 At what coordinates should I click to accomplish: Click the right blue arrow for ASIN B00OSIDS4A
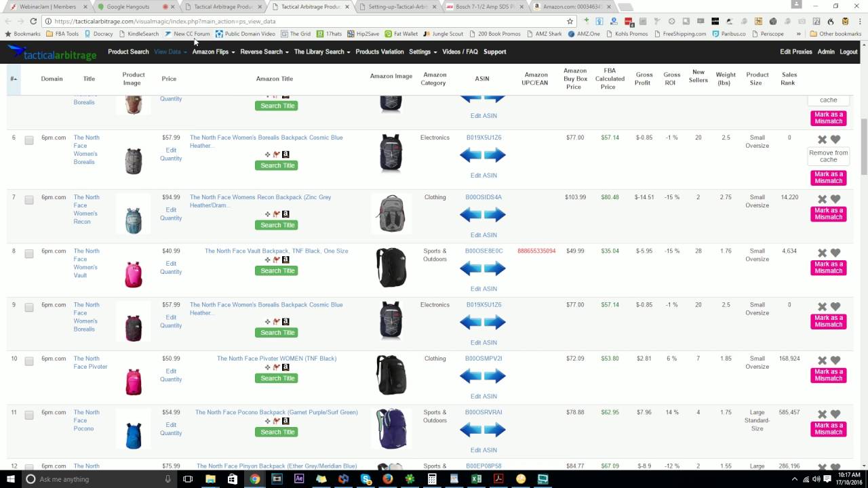point(495,215)
